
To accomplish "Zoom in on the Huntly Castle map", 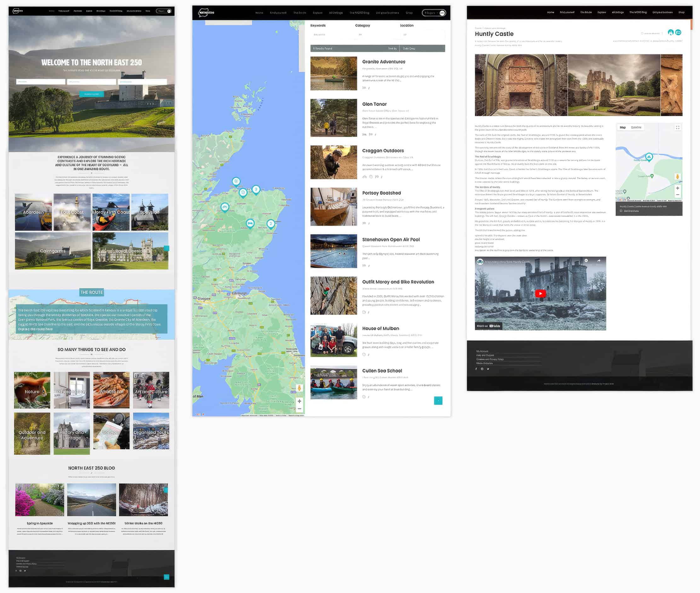I will [678, 188].
